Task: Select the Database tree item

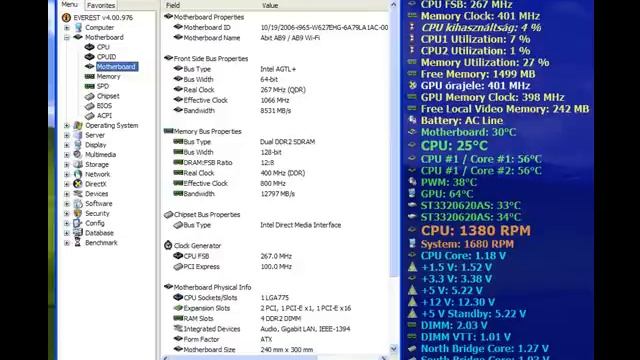Action: (99, 233)
